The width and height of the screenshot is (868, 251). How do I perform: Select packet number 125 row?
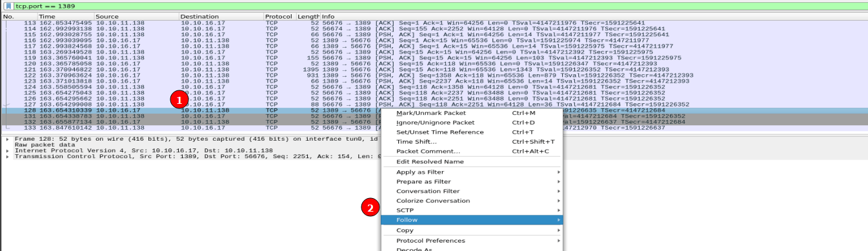434,92
